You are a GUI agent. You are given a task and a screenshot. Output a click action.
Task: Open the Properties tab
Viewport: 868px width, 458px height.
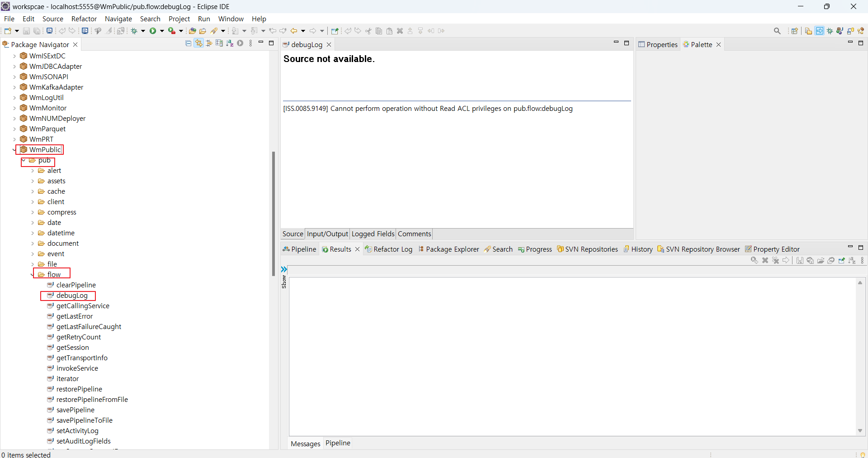tap(658, 44)
